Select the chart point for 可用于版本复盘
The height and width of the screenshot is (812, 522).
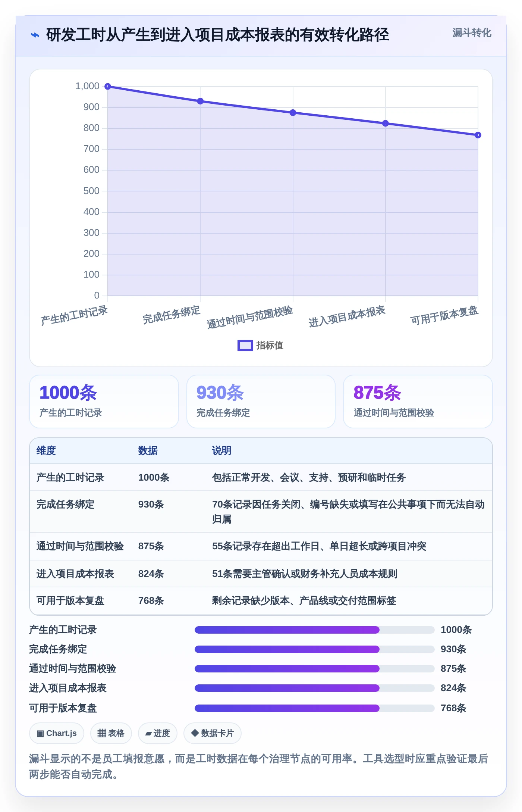(478, 135)
